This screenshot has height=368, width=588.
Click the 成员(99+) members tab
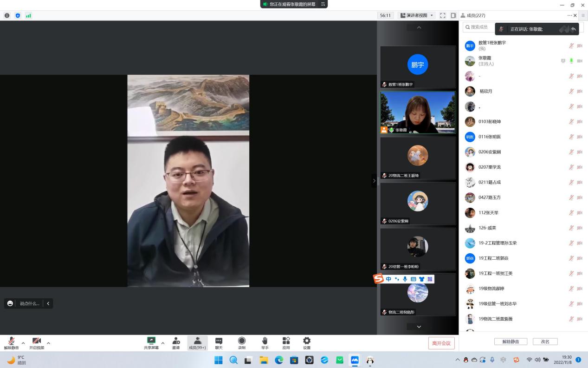(x=197, y=343)
